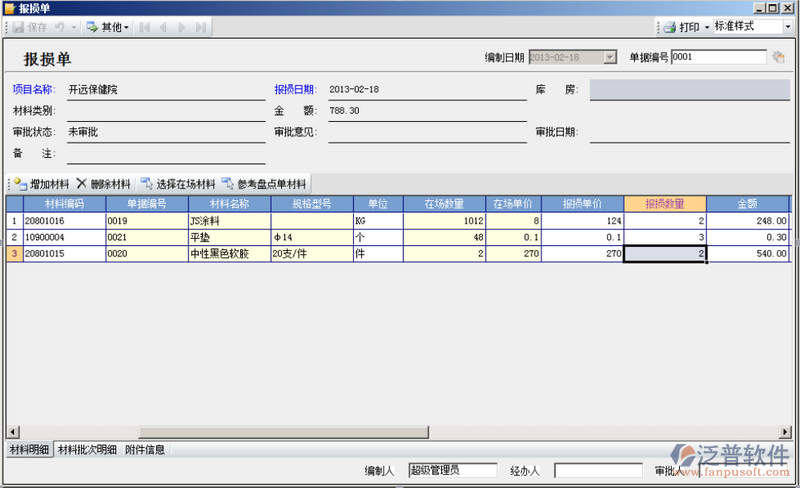Open the 其他 dropdown menu
Image resolution: width=800 pixels, height=488 pixels.
108,27
